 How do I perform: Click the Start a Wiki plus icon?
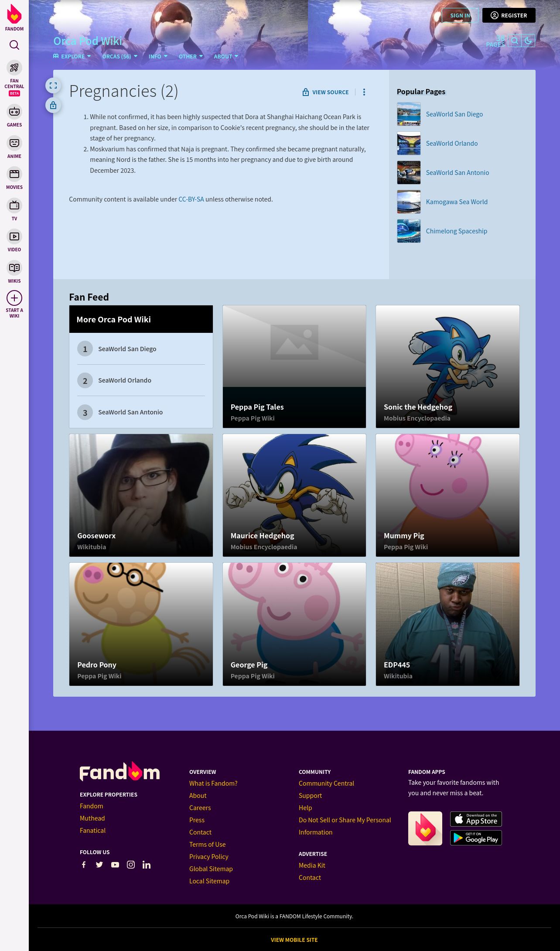coord(14,298)
